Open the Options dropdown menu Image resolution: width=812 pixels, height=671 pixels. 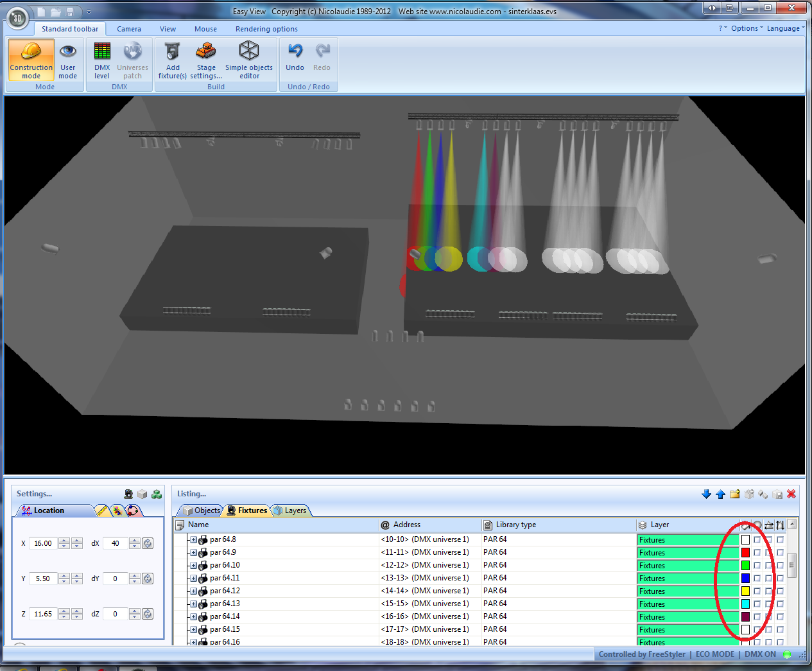point(747,28)
